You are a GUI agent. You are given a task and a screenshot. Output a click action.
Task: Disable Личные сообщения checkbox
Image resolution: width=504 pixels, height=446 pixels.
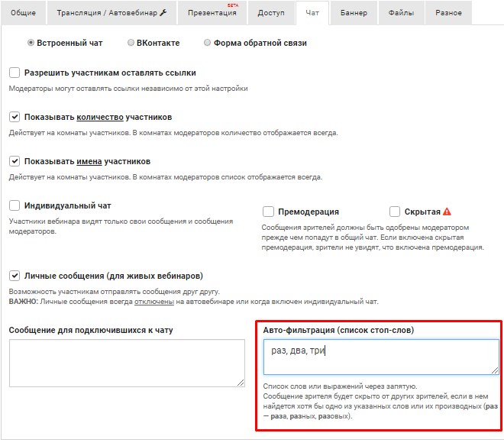point(15,276)
